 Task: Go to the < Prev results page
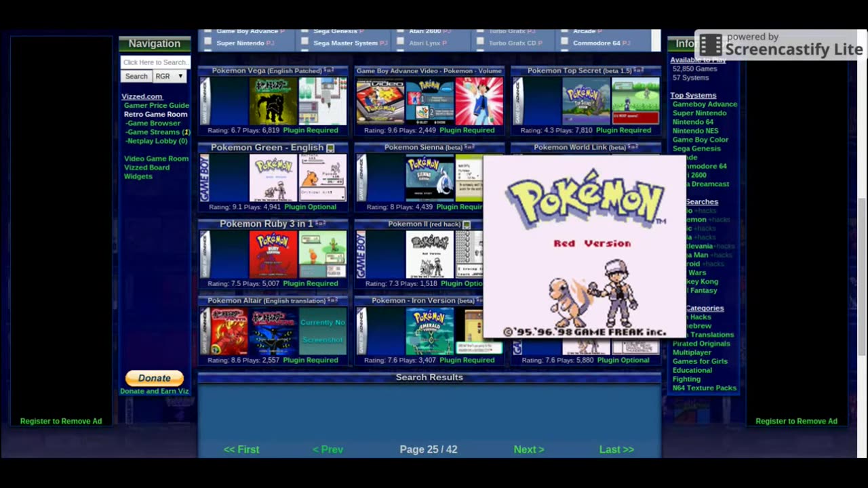(328, 449)
